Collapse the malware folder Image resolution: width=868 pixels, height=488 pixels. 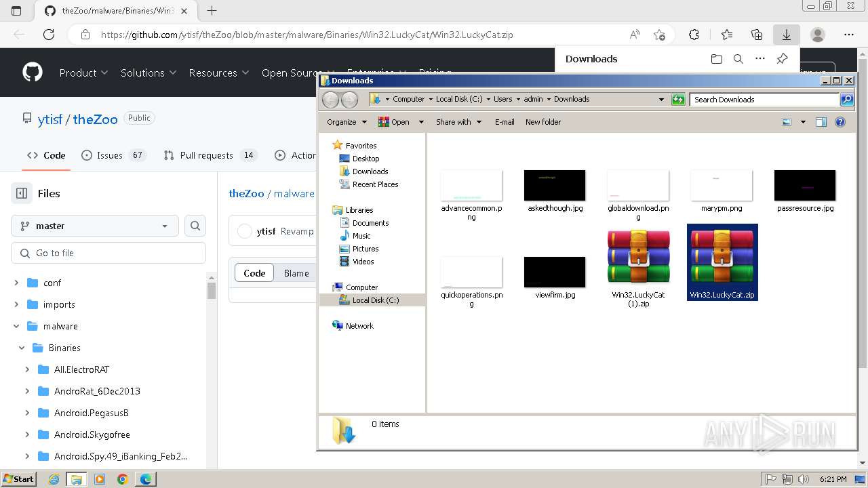[17, 326]
